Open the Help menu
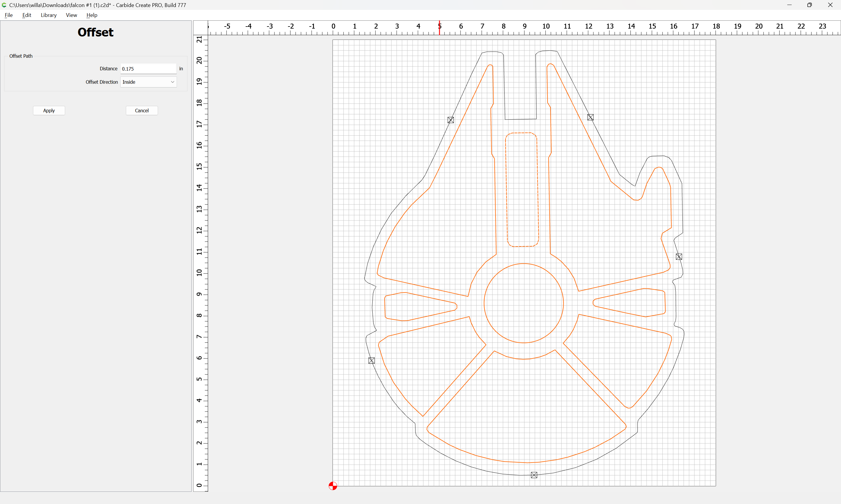The image size is (841, 504). [92, 15]
